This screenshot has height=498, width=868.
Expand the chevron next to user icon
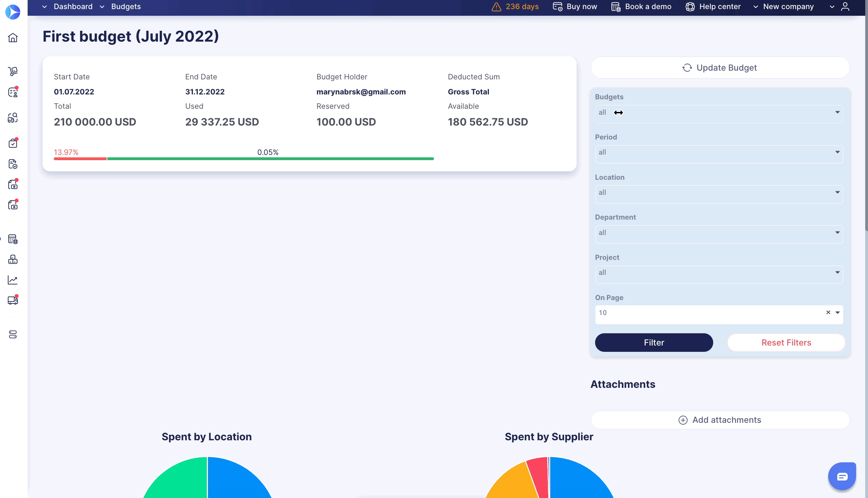pyautogui.click(x=832, y=7)
